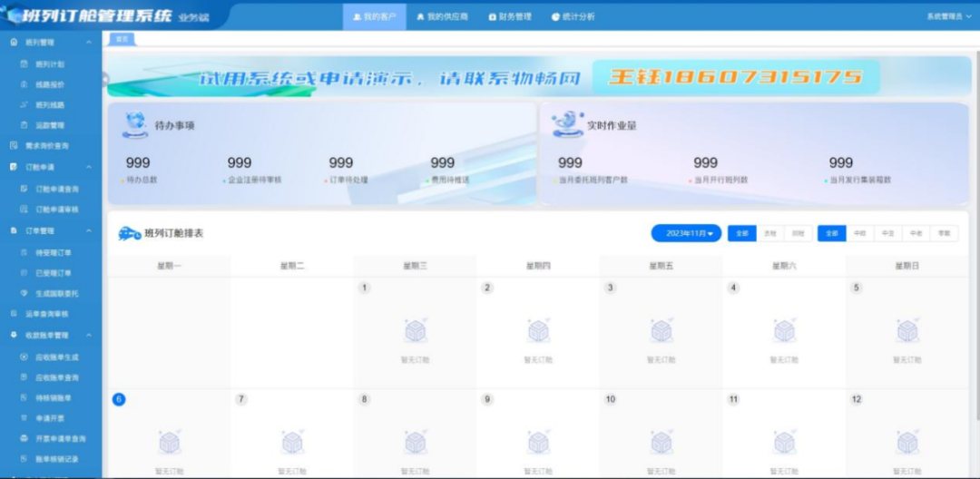Click the circle icon beside 应收账单生成
The width and height of the screenshot is (980, 479).
tap(24, 357)
